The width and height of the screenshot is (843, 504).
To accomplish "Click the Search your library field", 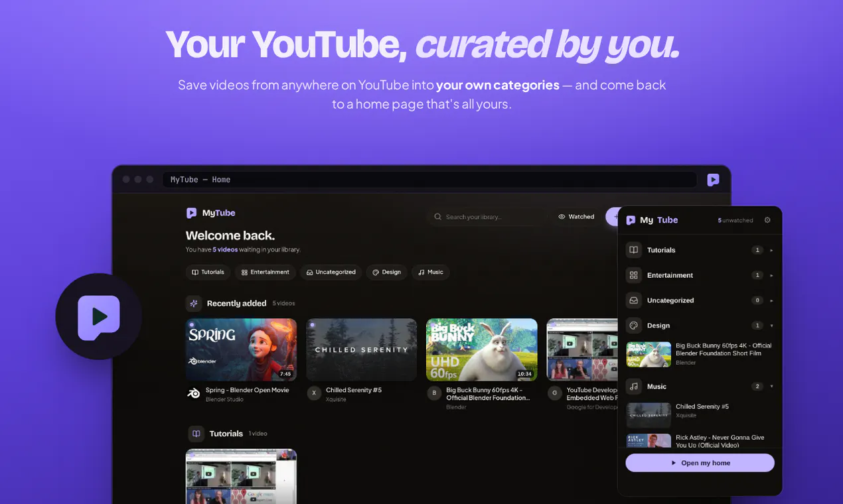I will tap(487, 217).
